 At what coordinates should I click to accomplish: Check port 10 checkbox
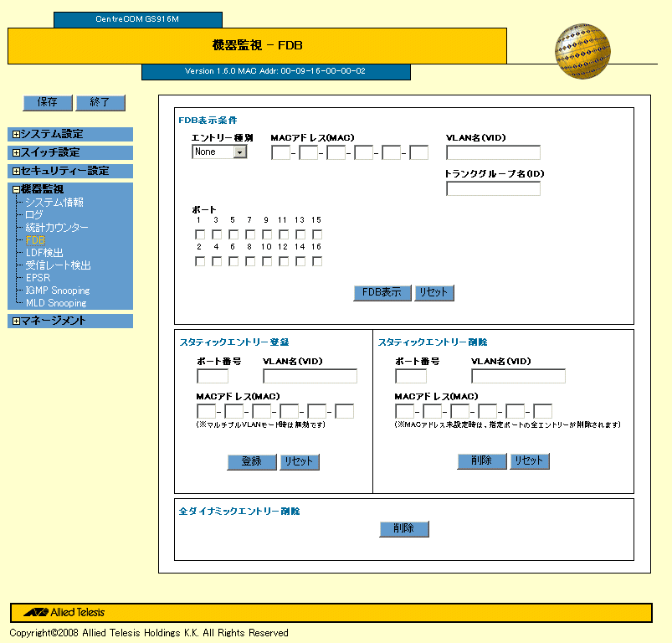click(267, 261)
